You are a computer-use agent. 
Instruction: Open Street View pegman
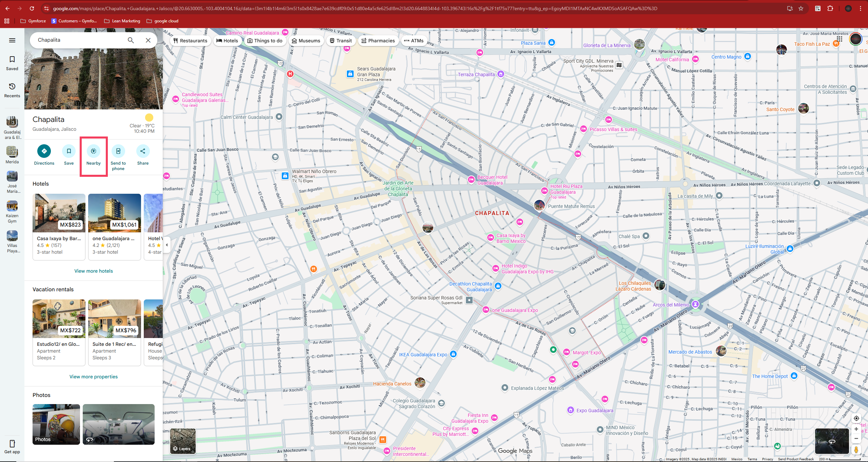pos(856,450)
